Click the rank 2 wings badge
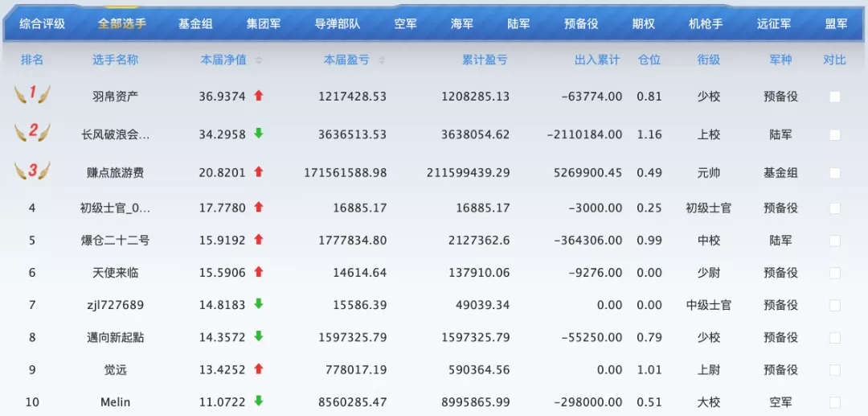 [x=32, y=132]
